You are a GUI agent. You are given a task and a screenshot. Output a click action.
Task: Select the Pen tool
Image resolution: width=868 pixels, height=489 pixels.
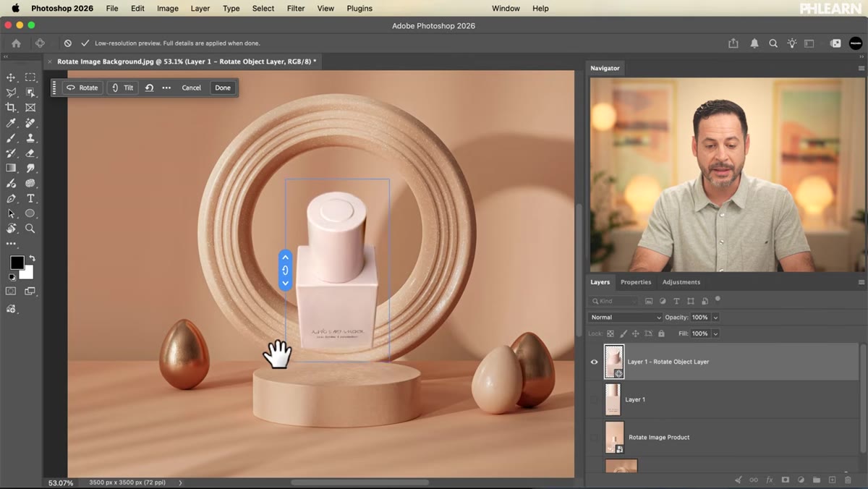(11, 198)
